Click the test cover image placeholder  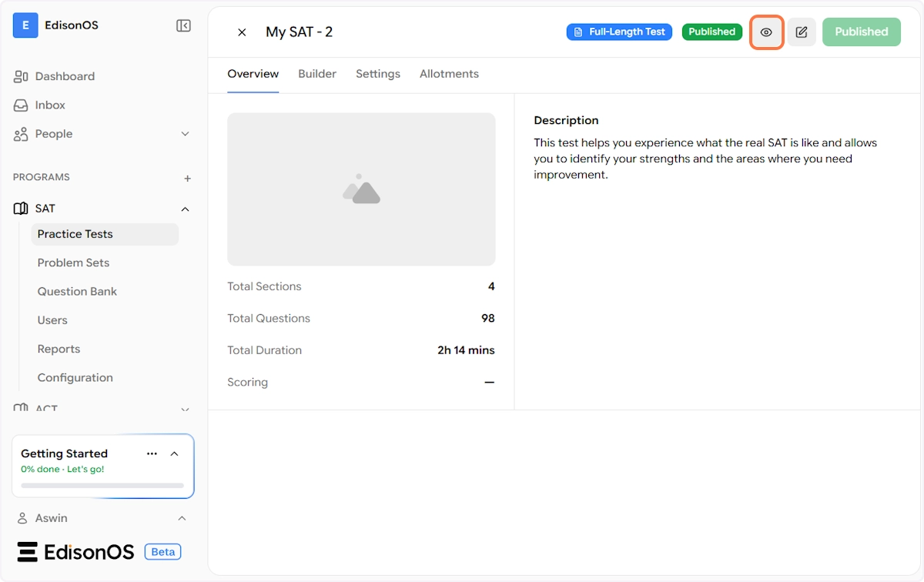(x=361, y=189)
